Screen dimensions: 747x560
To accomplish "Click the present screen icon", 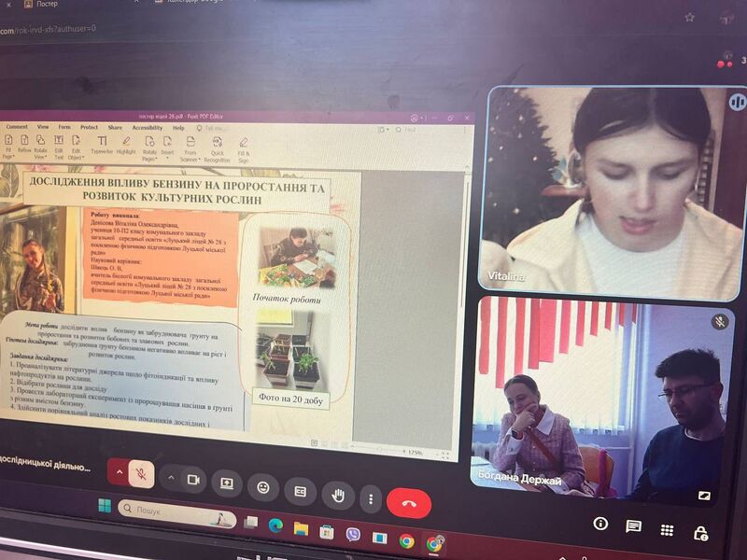I will 226,483.
